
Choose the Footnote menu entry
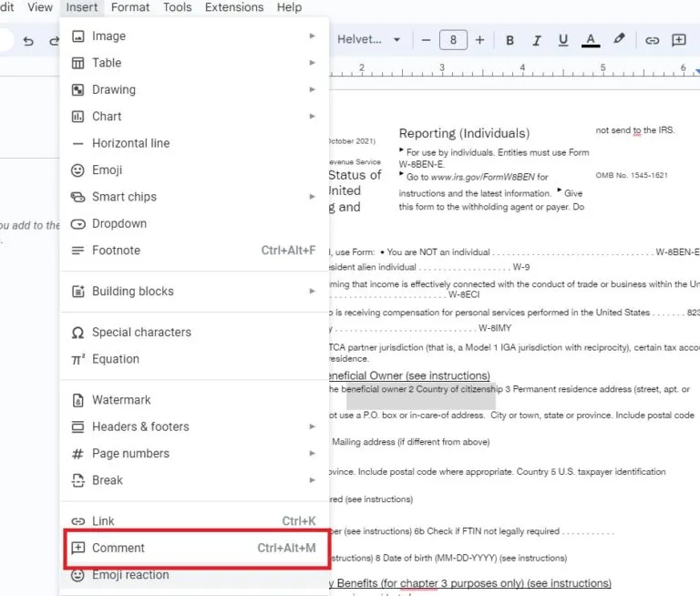(194, 251)
